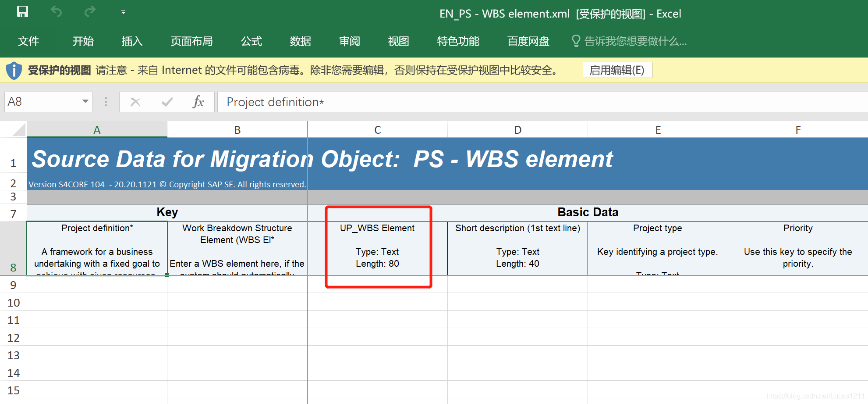This screenshot has height=404, width=868.
Task: Select row 12 header
Action: click(13, 338)
